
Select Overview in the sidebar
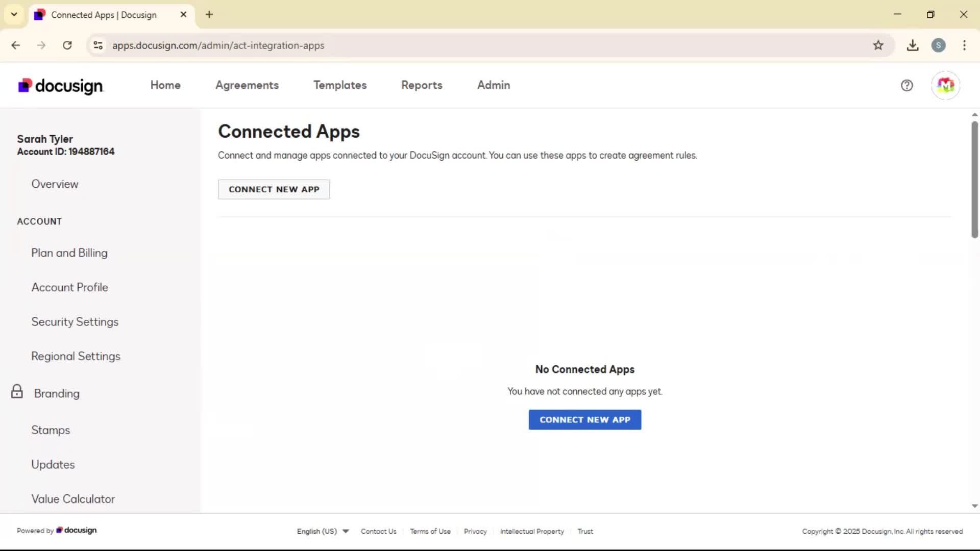55,184
